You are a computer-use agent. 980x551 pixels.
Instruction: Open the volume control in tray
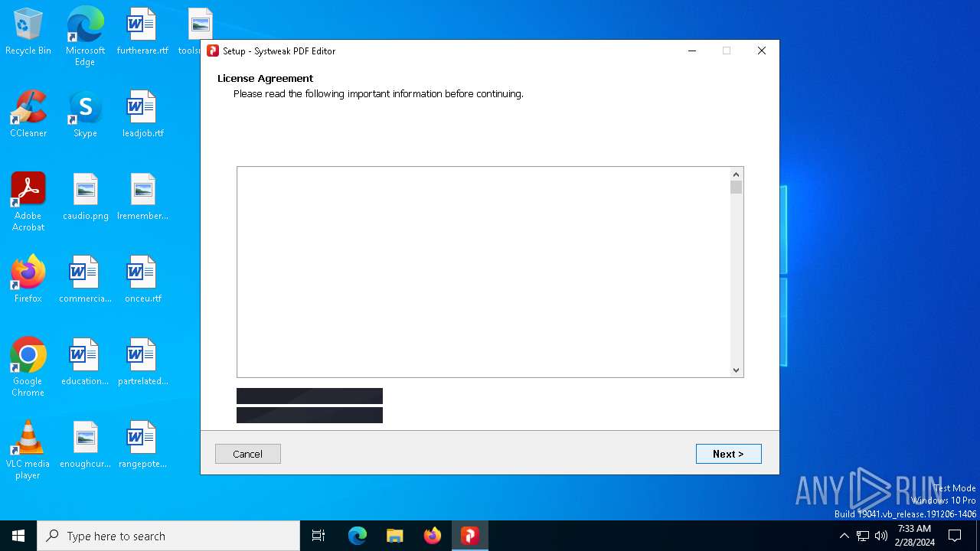881,536
